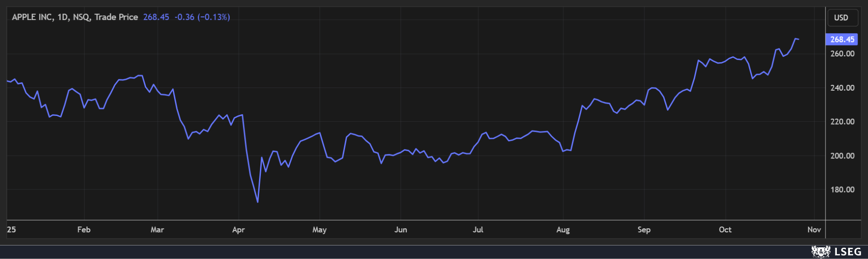Select Aug on the time axis
The image size is (868, 259).
click(563, 230)
